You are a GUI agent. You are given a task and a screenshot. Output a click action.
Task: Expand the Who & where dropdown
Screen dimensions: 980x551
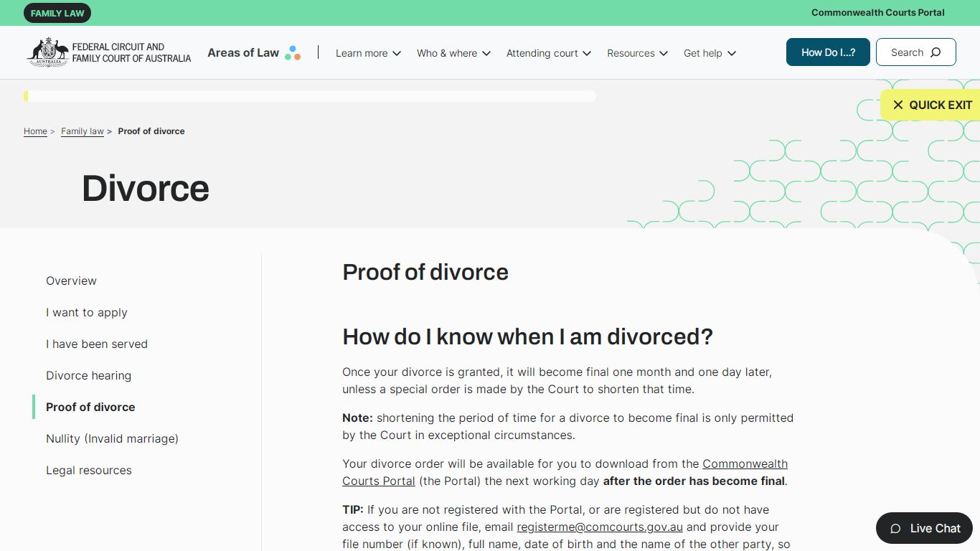pos(453,53)
